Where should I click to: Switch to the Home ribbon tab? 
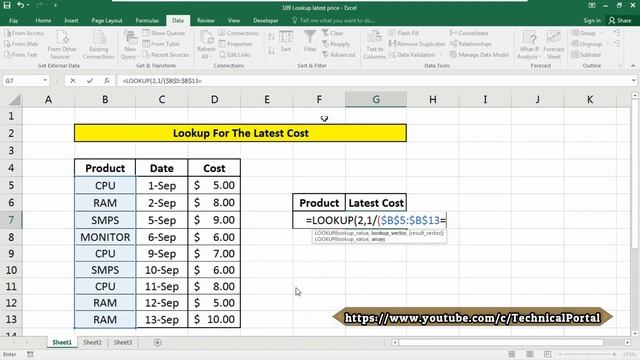(x=43, y=20)
